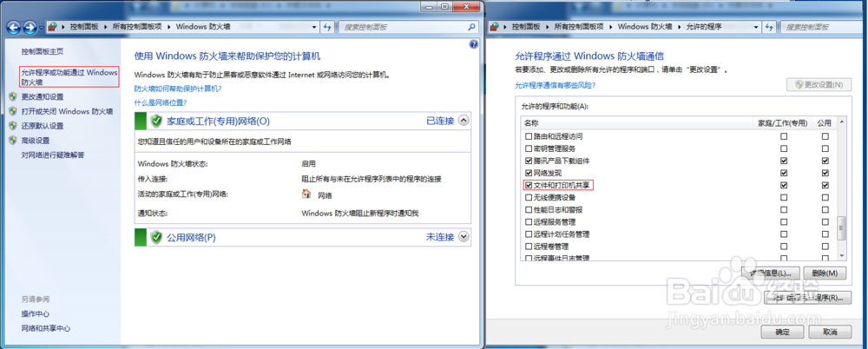Click the 更改设置(N) button
The width and height of the screenshot is (868, 349).
pos(819,85)
